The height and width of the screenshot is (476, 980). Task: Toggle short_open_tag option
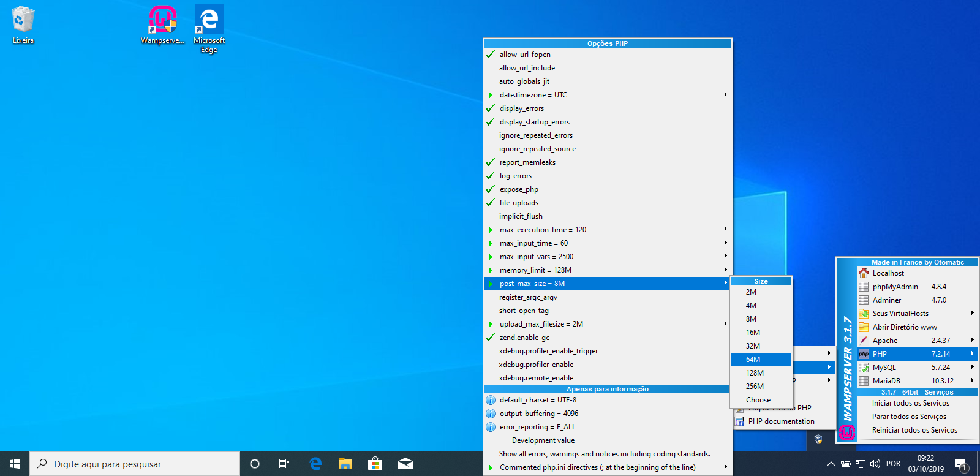[x=607, y=311]
